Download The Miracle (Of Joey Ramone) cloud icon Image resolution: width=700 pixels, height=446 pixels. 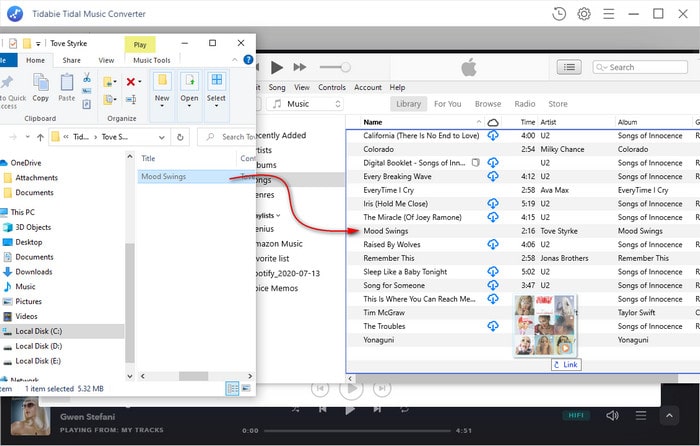(493, 217)
